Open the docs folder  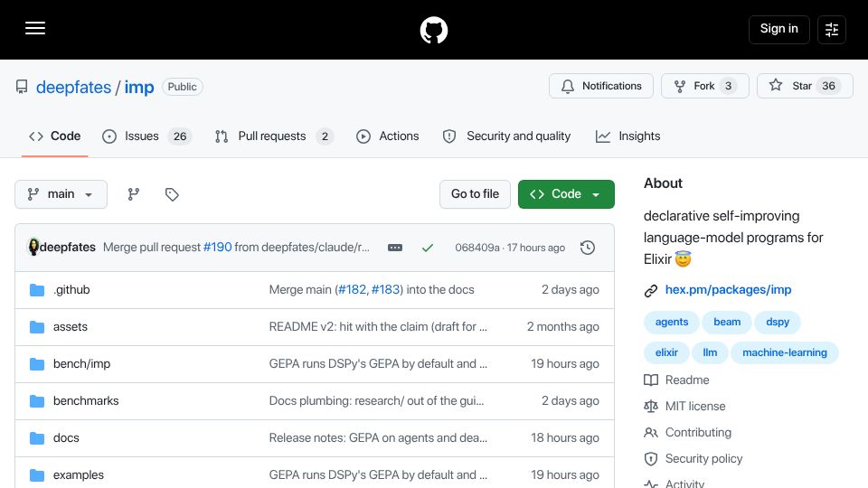(x=66, y=438)
